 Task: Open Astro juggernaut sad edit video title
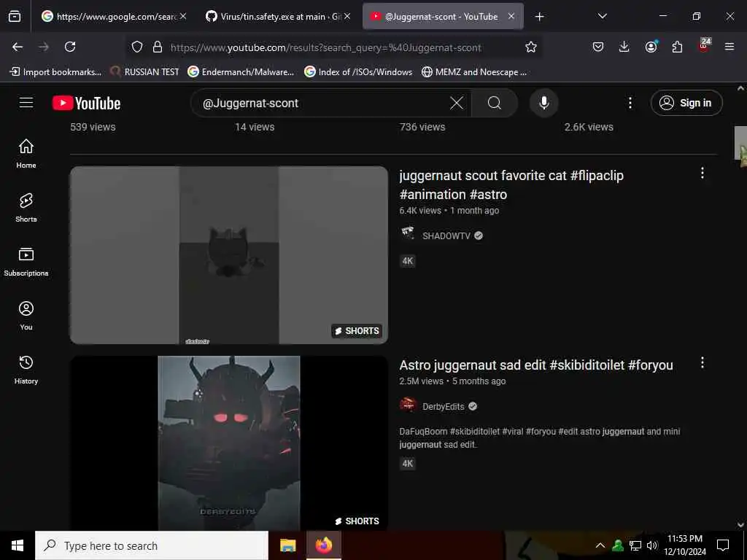pos(536,365)
